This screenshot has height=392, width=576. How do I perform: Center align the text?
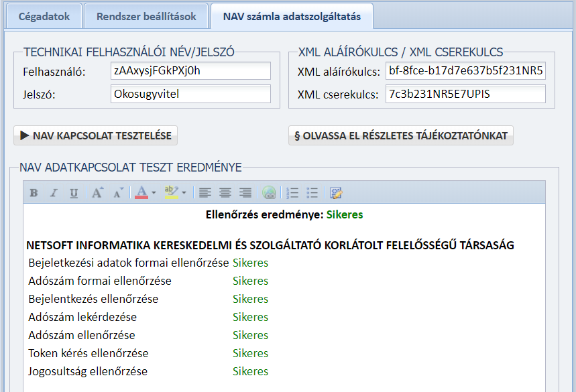225,193
